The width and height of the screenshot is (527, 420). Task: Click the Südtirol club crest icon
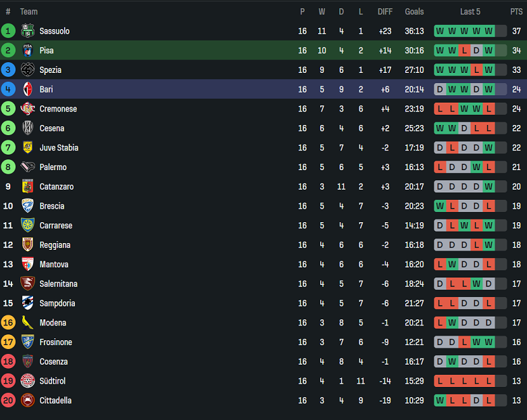tap(28, 381)
